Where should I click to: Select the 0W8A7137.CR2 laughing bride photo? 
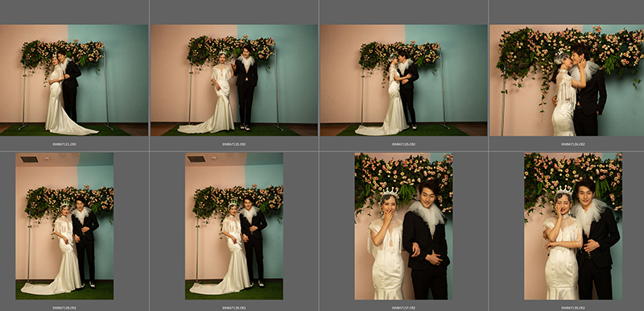pyautogui.click(x=404, y=226)
